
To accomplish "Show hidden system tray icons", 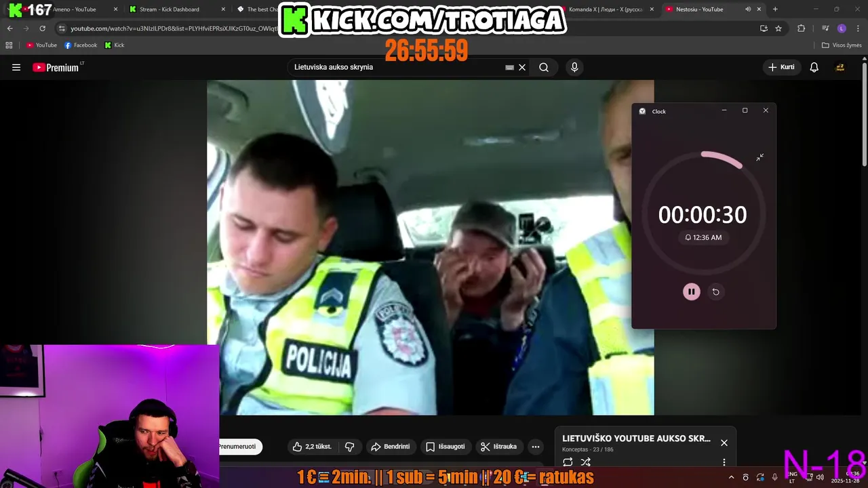I will 731,477.
